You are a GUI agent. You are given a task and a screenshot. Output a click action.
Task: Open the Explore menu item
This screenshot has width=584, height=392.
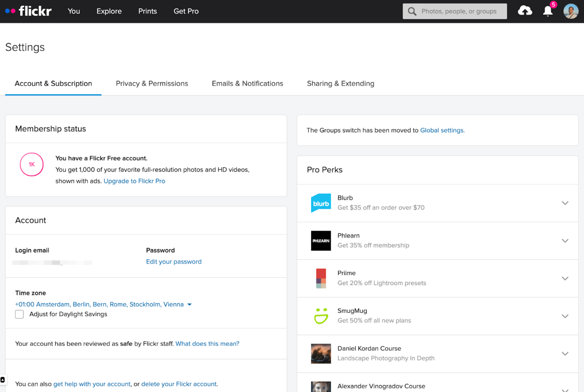pyautogui.click(x=109, y=11)
